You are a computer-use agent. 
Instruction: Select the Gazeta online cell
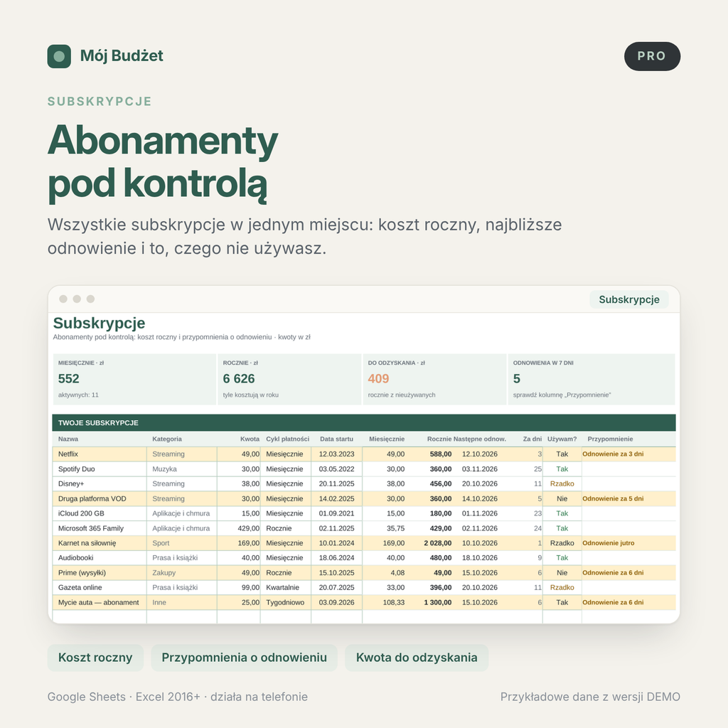tap(100, 588)
